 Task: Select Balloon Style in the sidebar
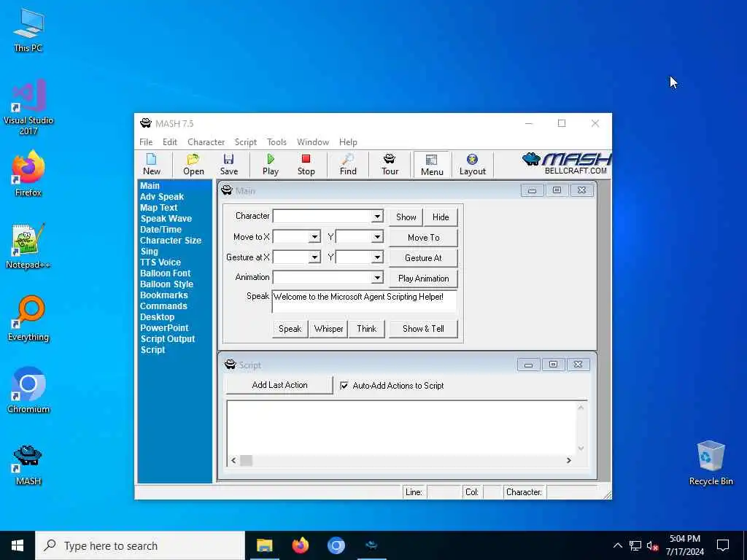click(166, 284)
